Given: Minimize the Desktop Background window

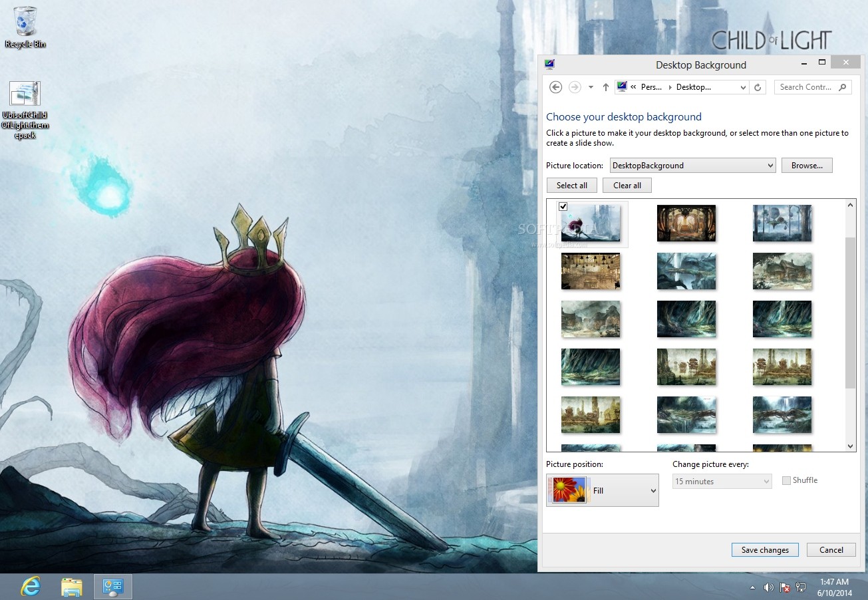Looking at the screenshot, I should [805, 63].
